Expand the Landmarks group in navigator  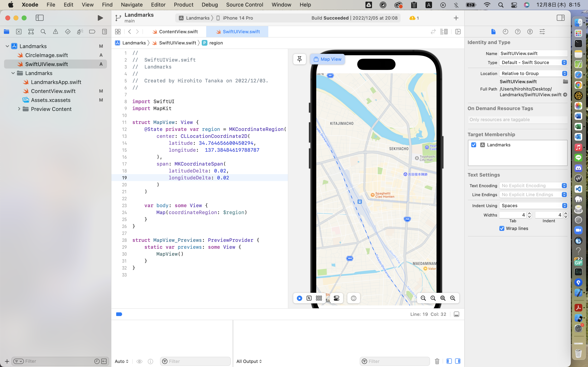13,73
